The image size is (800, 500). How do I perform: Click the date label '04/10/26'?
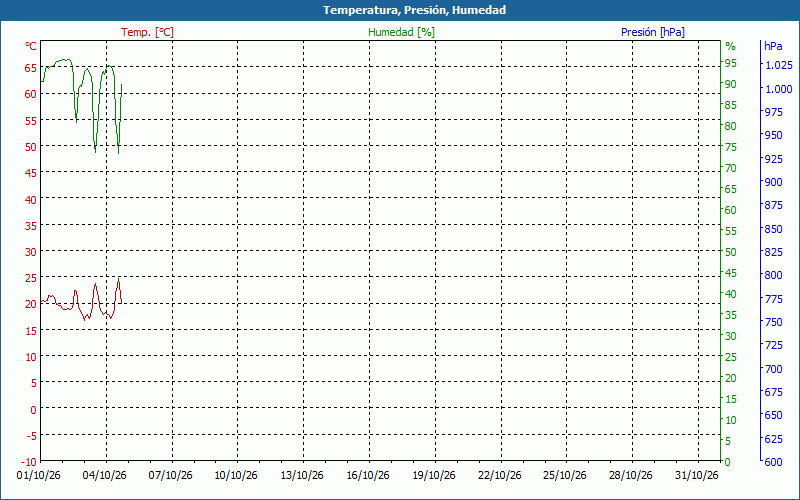tap(105, 476)
